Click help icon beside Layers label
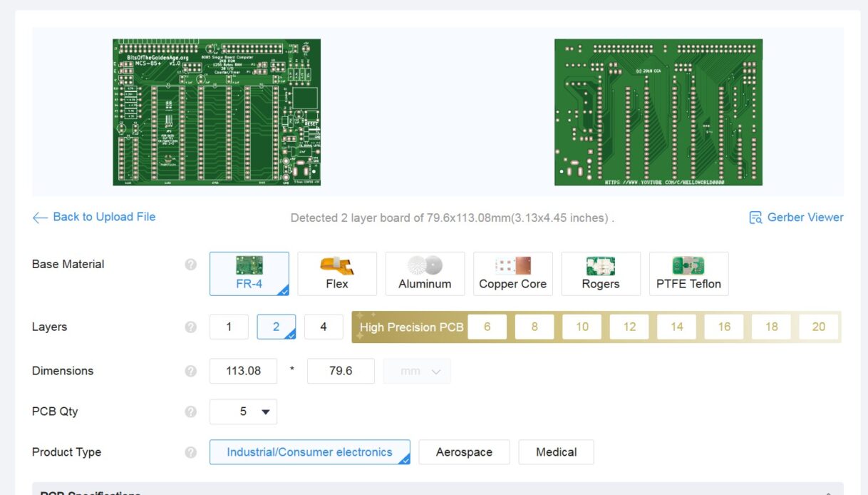868x495 pixels. [x=190, y=327]
